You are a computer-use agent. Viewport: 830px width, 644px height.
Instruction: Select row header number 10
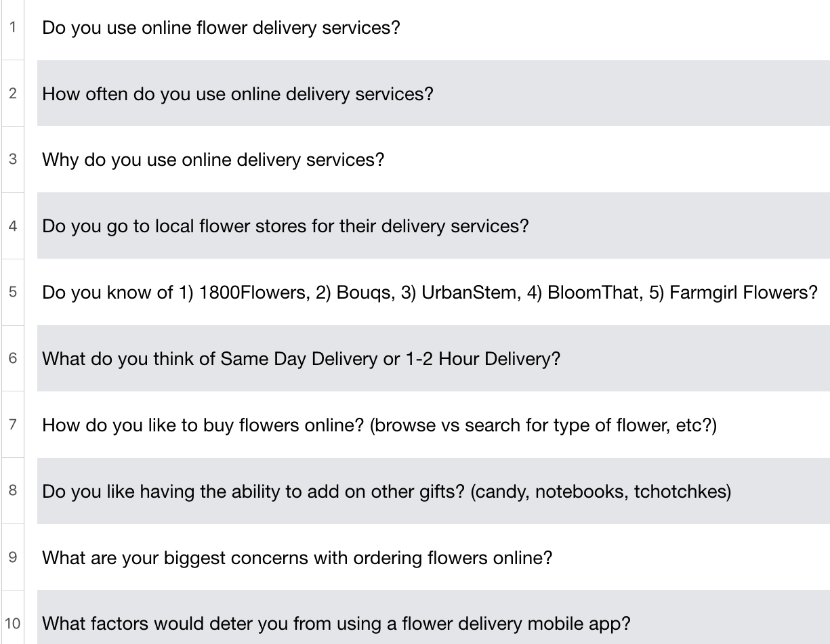pyautogui.click(x=13, y=623)
